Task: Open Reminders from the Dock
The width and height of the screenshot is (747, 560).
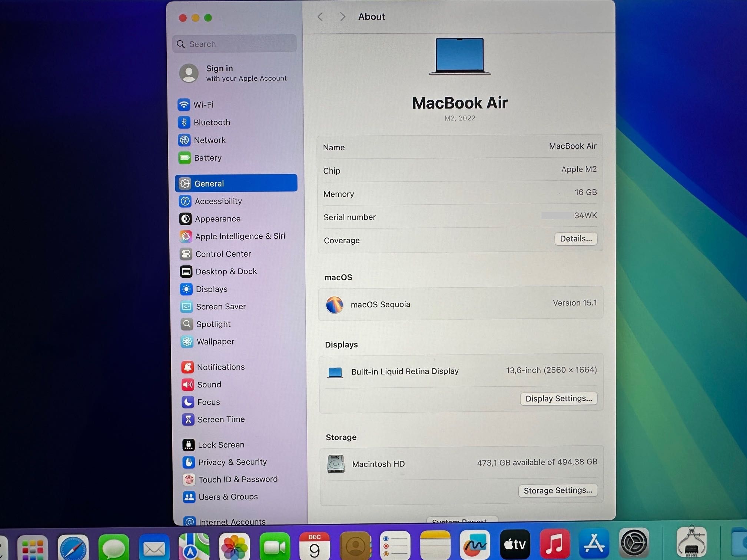Action: 395,546
